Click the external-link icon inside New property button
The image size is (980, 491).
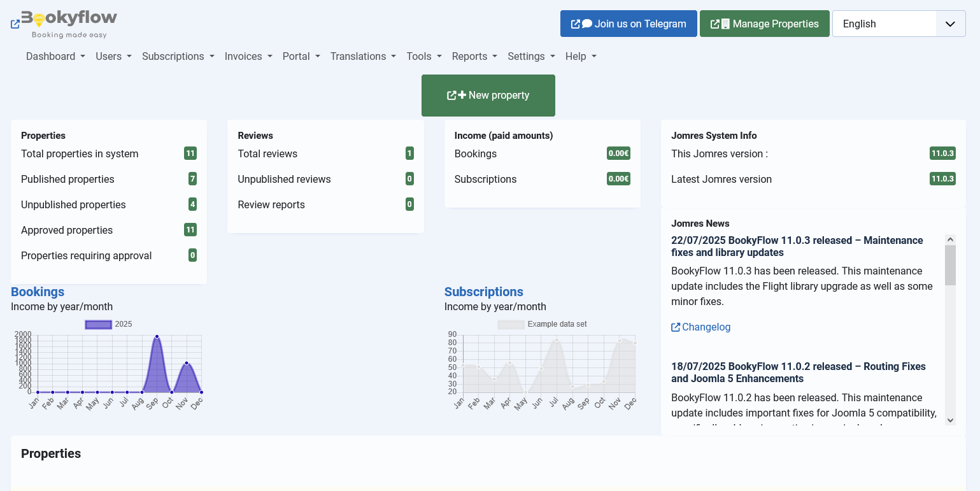coord(452,95)
